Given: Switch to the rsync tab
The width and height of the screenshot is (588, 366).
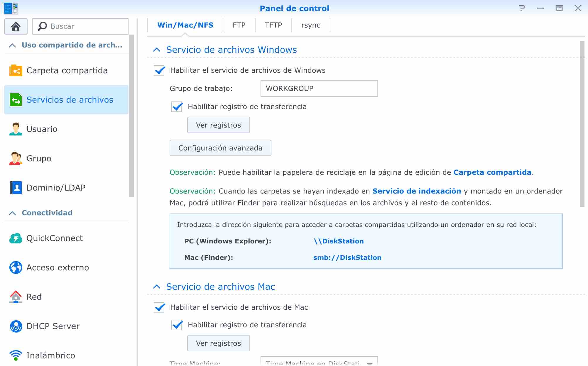Looking at the screenshot, I should (311, 25).
